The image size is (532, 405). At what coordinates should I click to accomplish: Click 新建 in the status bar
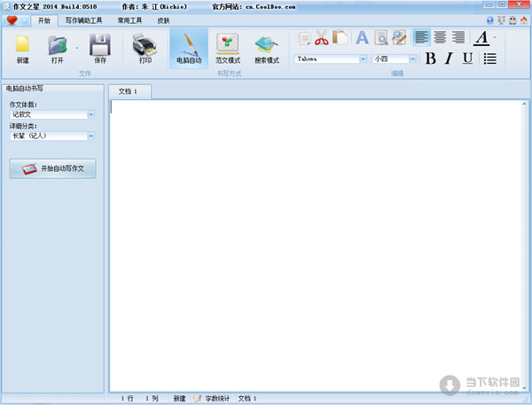[179, 399]
